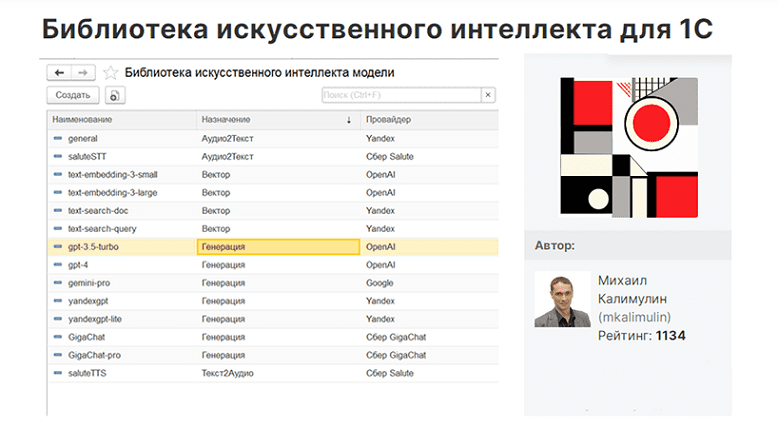Image resolution: width=778 pixels, height=428 pixels.
Task: Click the back navigation arrow
Action: coord(59,73)
